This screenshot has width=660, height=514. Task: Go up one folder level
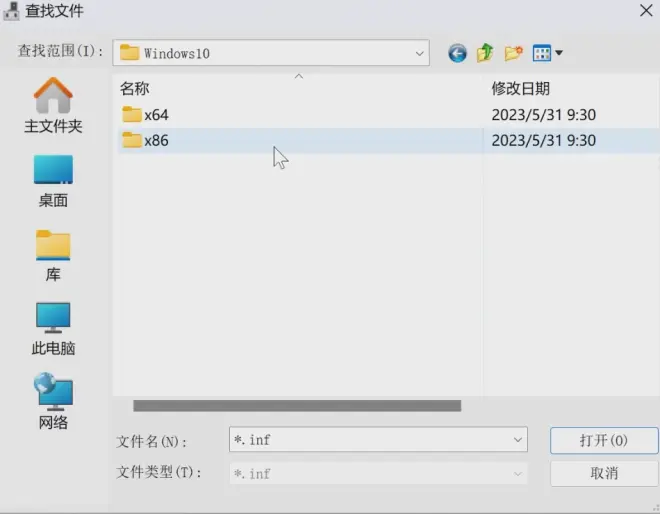coord(485,53)
